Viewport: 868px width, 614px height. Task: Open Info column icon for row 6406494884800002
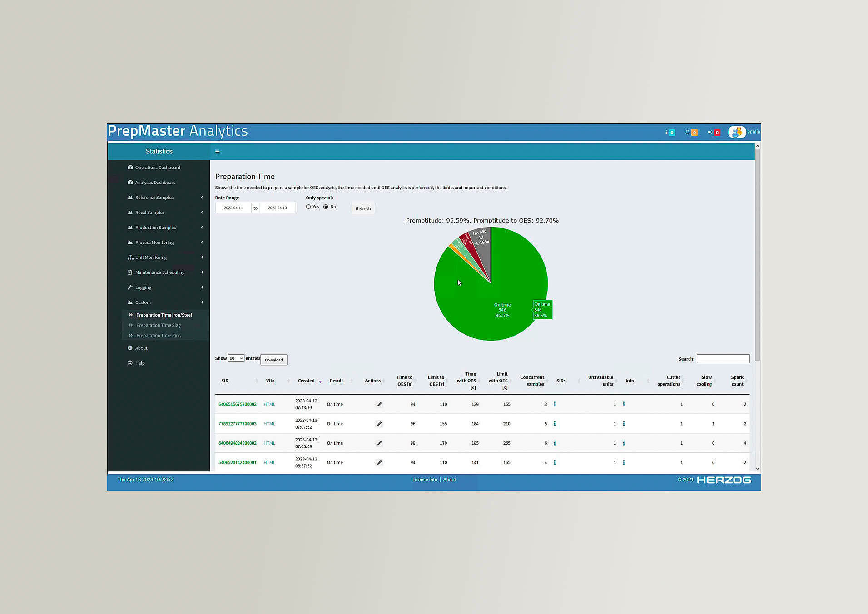(x=624, y=443)
